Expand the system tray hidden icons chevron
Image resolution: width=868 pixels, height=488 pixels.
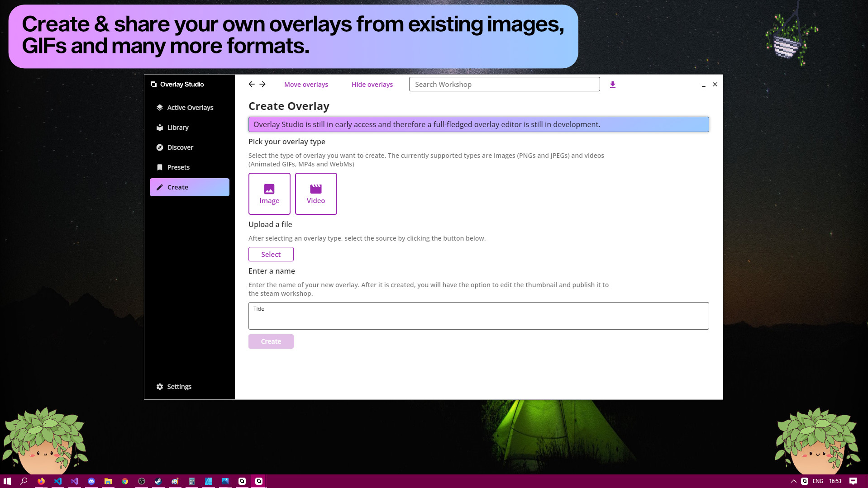coord(793,481)
